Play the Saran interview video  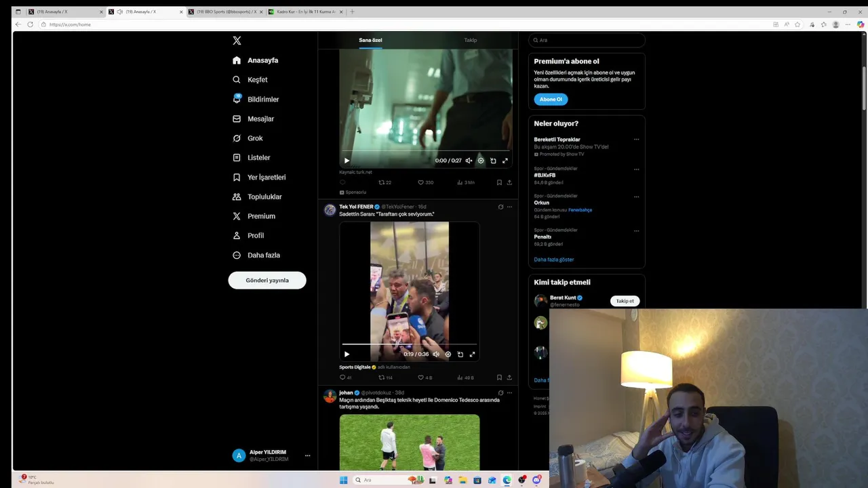347,354
